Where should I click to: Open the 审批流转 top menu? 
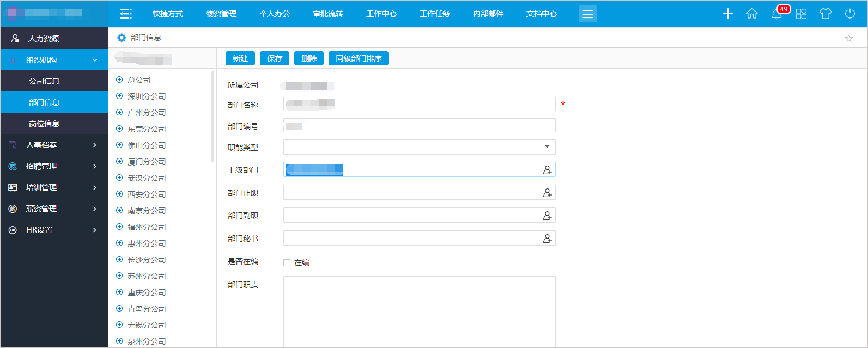coord(328,14)
